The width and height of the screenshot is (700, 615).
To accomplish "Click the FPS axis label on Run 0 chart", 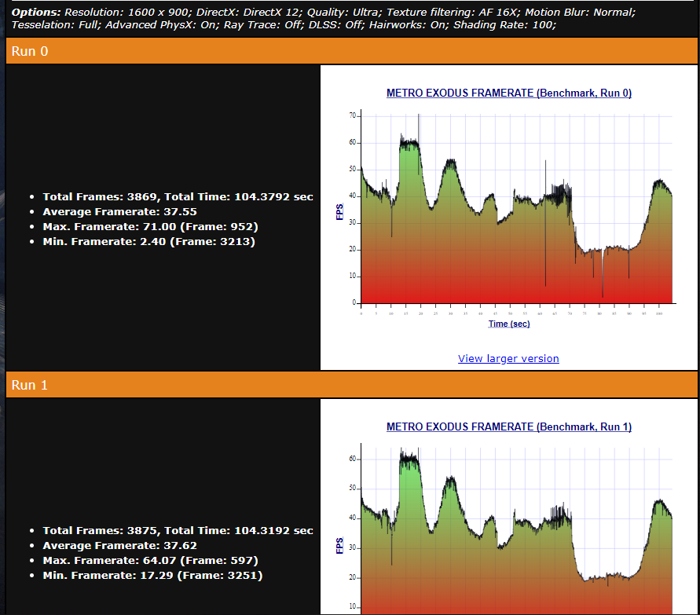I will click(x=339, y=211).
